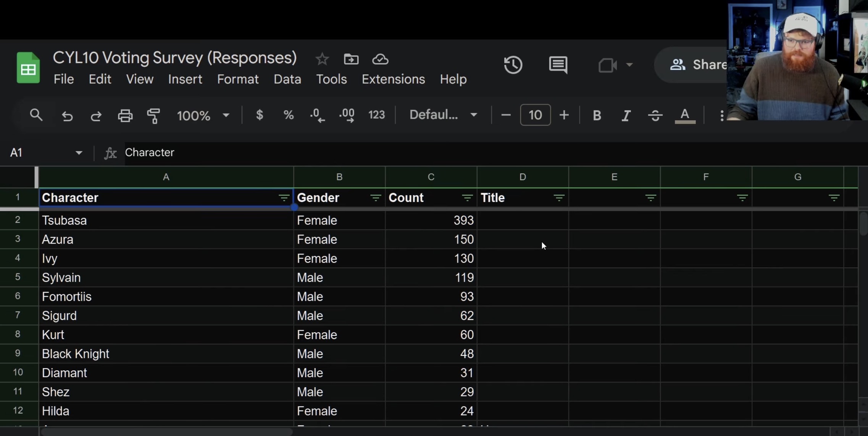The image size is (868, 436).
Task: Click the increase font size plus
Action: tap(564, 115)
